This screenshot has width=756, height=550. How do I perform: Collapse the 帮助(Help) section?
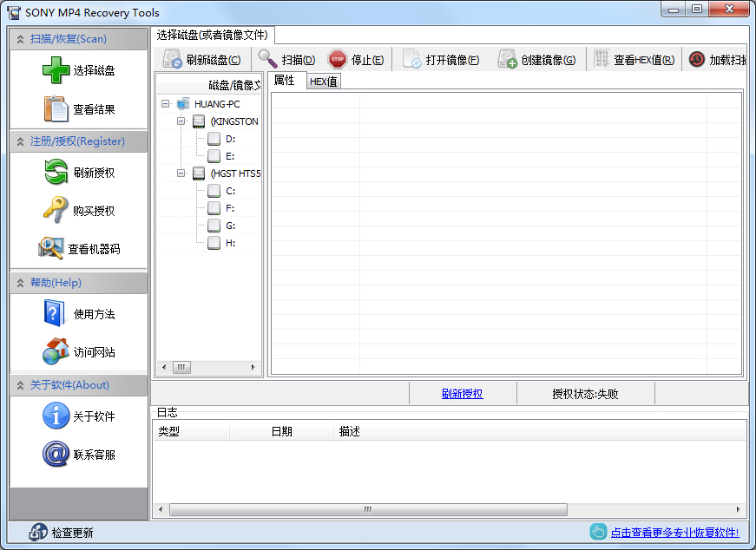click(x=20, y=283)
